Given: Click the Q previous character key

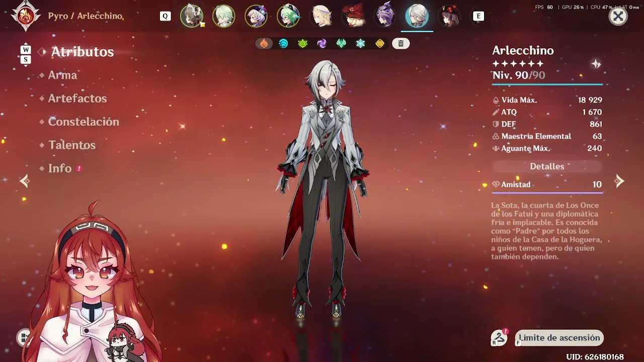Looking at the screenshot, I should [x=165, y=16].
